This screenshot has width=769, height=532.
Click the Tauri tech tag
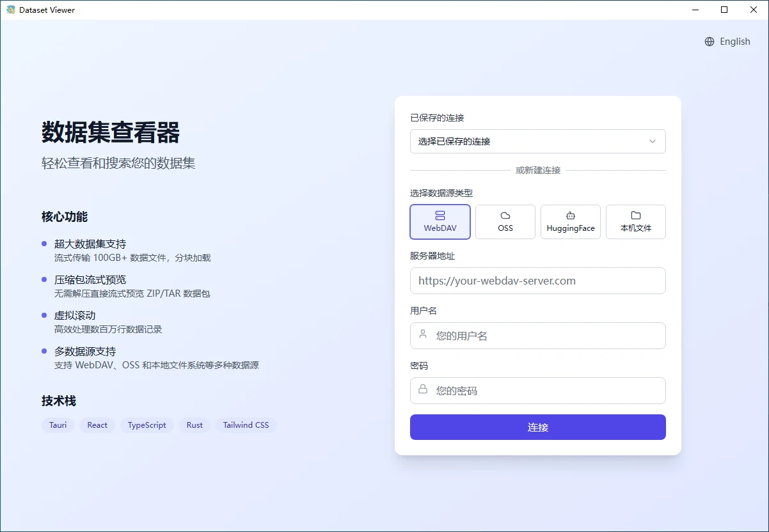[58, 425]
